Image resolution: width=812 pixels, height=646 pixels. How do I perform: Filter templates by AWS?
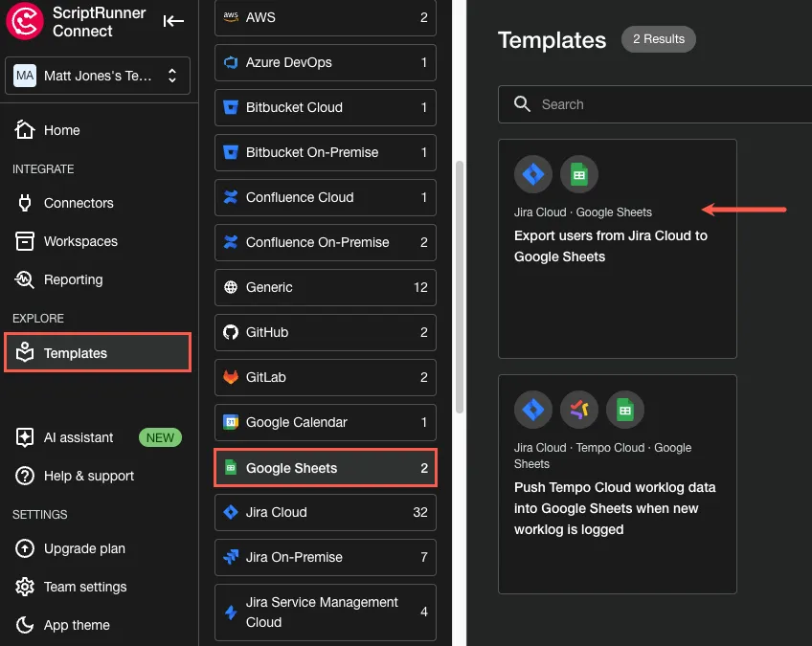[x=326, y=17]
